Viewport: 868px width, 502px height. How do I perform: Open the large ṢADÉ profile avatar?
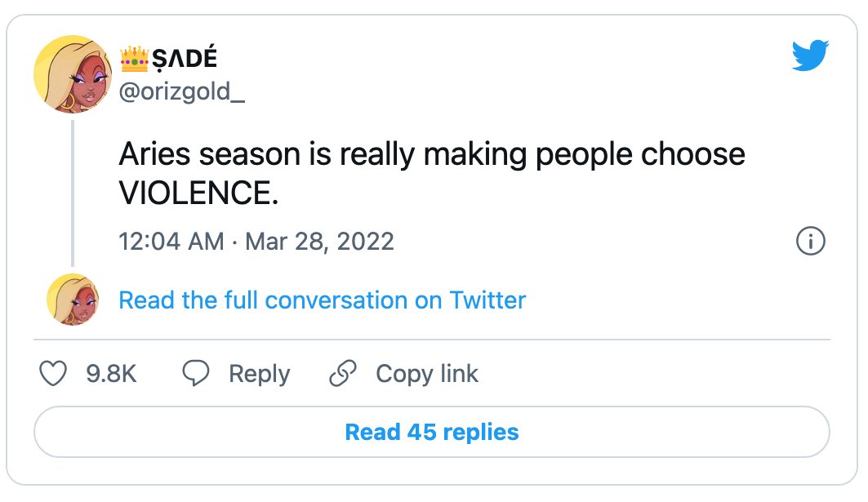point(73,74)
